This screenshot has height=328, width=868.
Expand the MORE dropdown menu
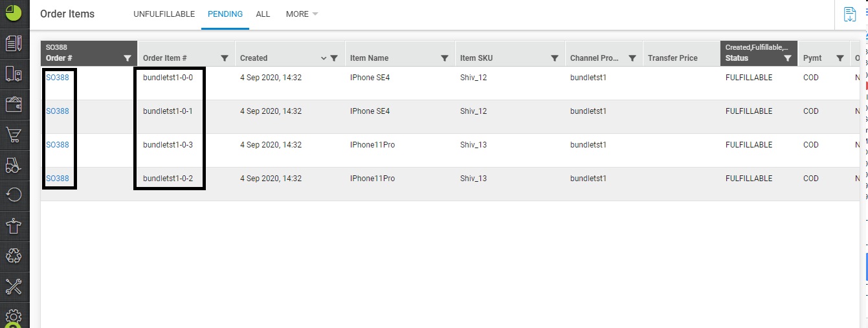pos(302,14)
